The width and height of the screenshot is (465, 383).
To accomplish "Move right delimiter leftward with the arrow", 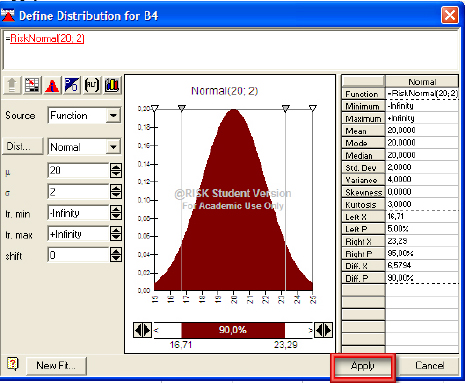I will [319, 330].
